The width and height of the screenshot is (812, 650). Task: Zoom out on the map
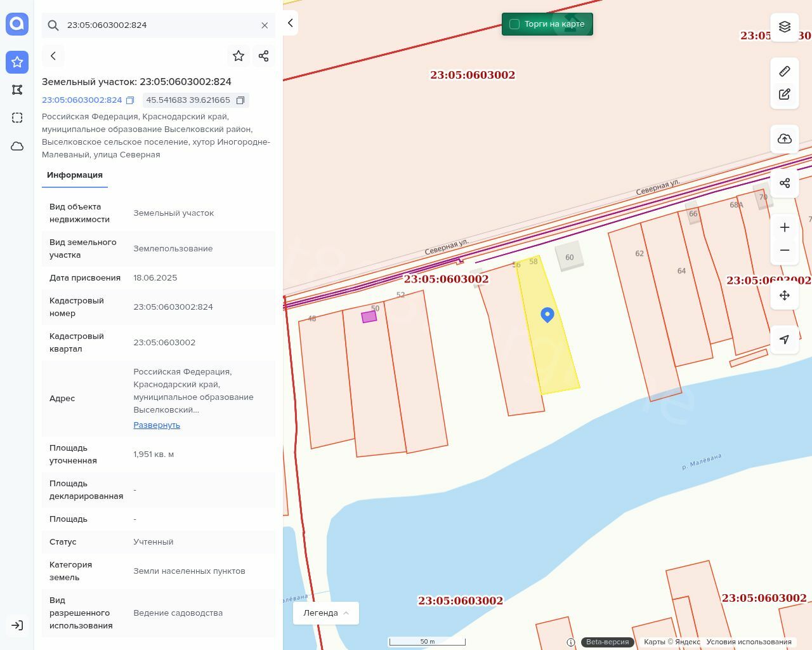click(x=785, y=250)
